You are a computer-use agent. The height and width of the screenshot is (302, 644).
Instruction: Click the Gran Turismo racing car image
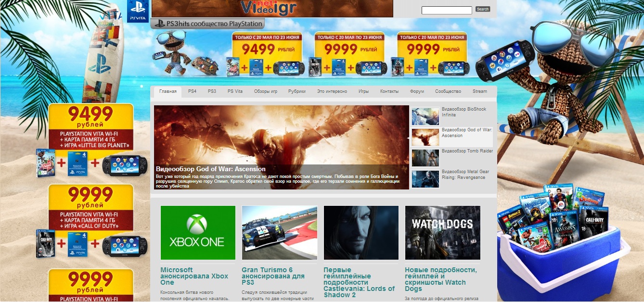[280, 233]
